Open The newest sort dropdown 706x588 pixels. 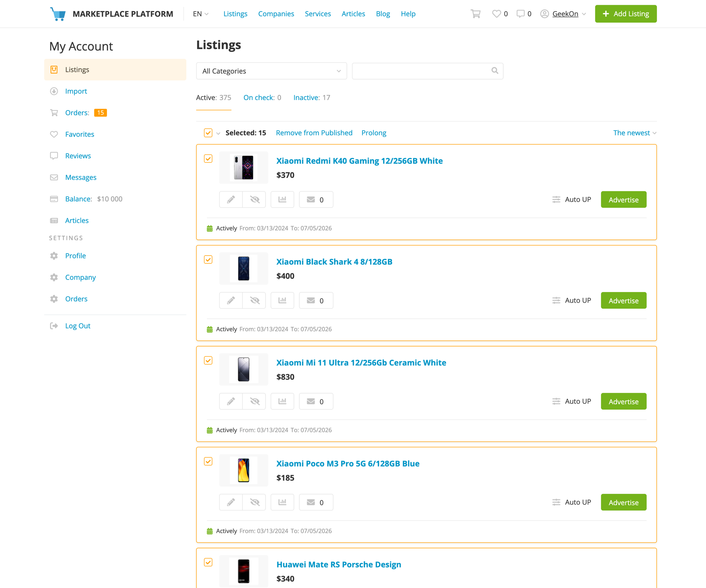(x=635, y=133)
